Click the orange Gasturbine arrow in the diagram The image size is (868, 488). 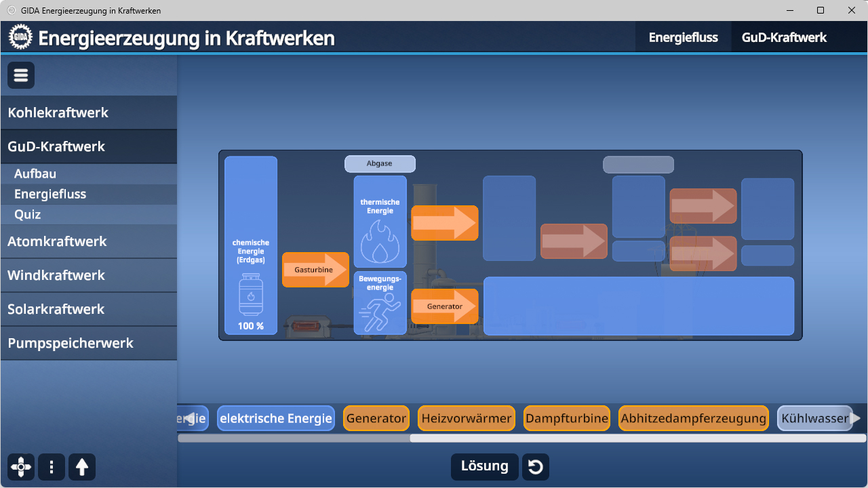315,270
